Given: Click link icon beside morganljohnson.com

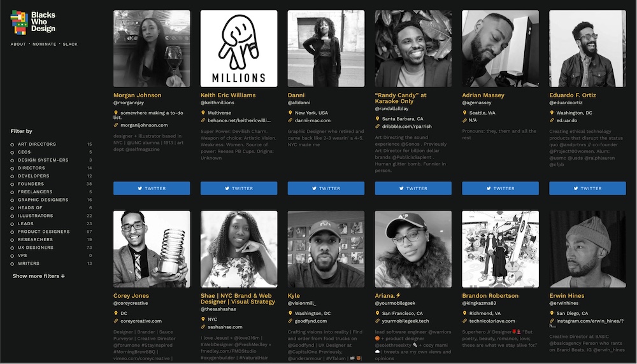Looking at the screenshot, I should click(116, 125).
